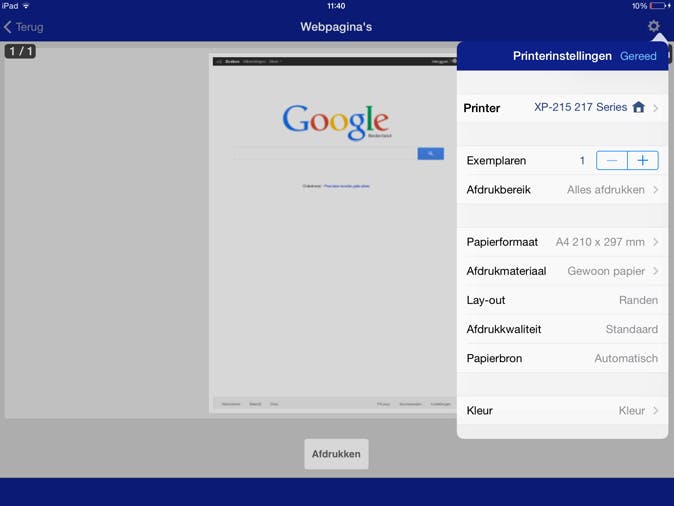
Task: Select the Lay-out Randen row
Action: [562, 300]
